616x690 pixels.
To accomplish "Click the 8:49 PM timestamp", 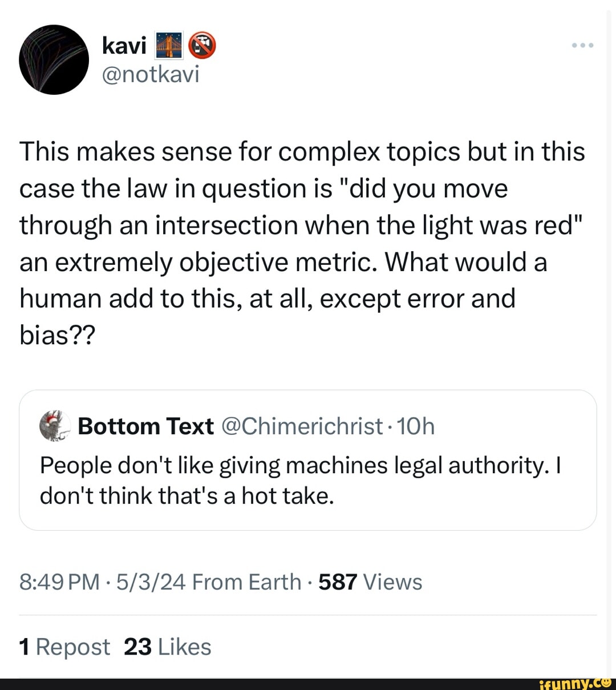I will point(59,582).
